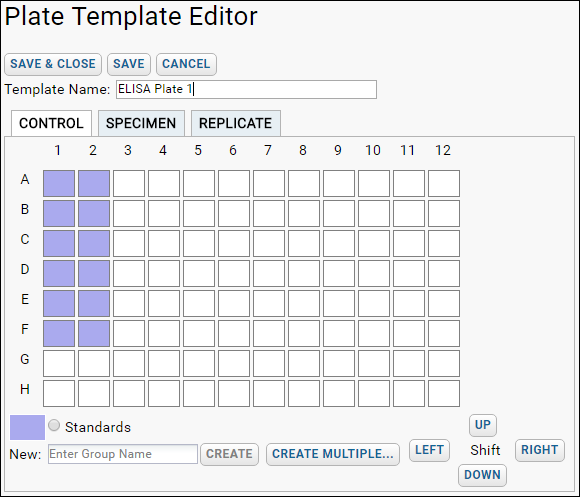Shift wells Up
Screen dimensions: 580x497
click(483, 425)
